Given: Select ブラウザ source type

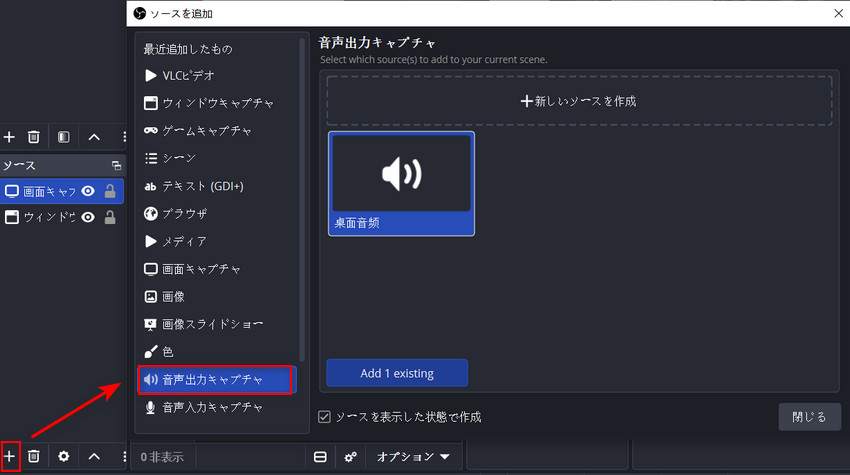Looking at the screenshot, I should point(217,214).
